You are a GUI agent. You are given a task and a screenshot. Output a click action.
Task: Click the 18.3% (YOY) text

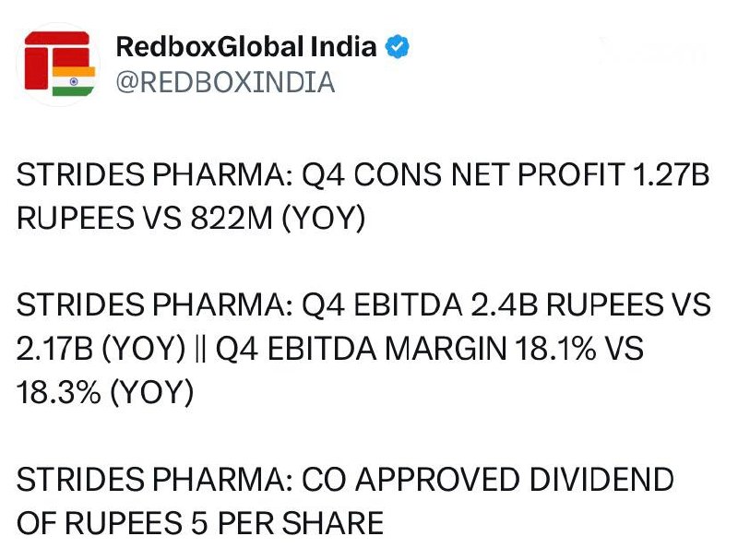click(x=105, y=392)
